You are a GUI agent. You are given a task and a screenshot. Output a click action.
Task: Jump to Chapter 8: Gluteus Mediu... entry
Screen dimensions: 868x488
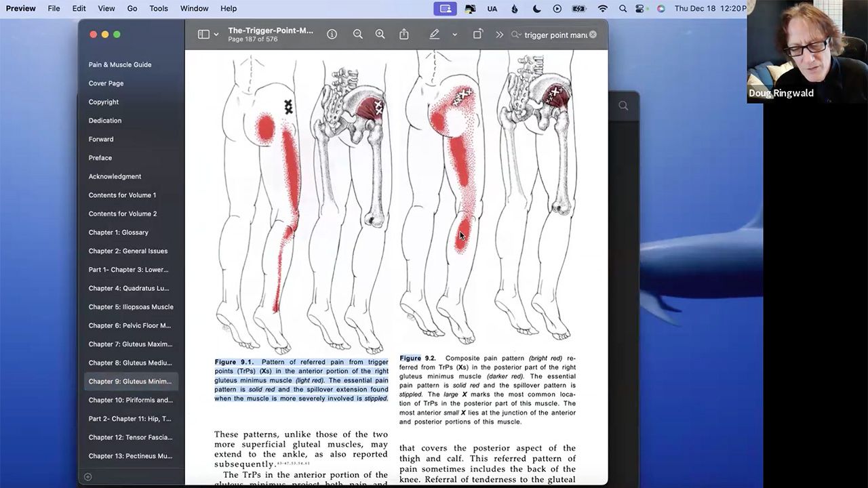(131, 363)
